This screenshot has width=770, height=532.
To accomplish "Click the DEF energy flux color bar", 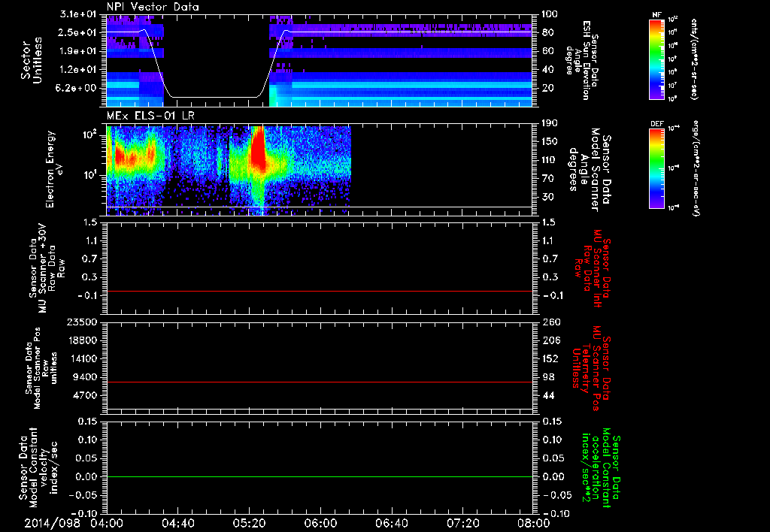I will coord(656,168).
